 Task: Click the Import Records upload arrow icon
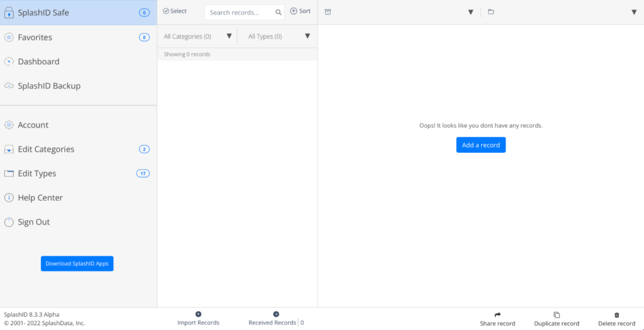[198, 314]
